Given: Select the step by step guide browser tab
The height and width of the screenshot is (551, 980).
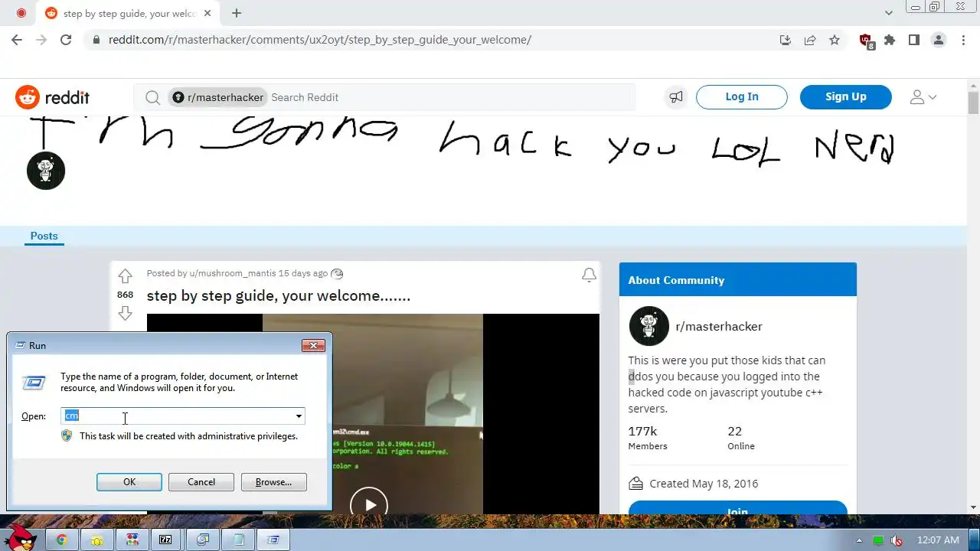Looking at the screenshot, I should pos(129,13).
